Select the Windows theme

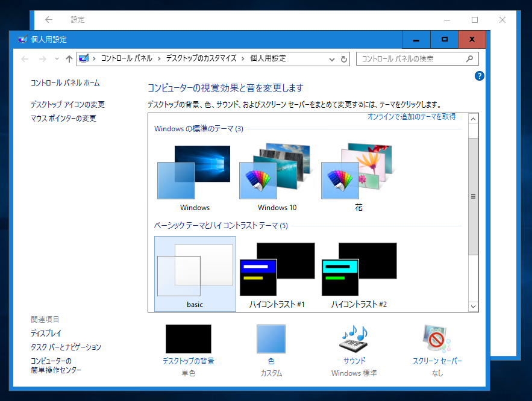pyautogui.click(x=195, y=178)
